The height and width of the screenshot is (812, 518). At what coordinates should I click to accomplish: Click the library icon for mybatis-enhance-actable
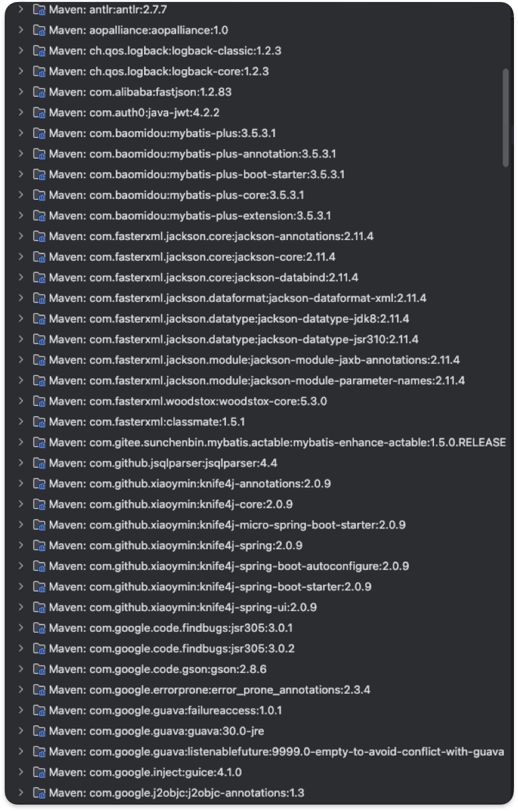click(x=39, y=442)
